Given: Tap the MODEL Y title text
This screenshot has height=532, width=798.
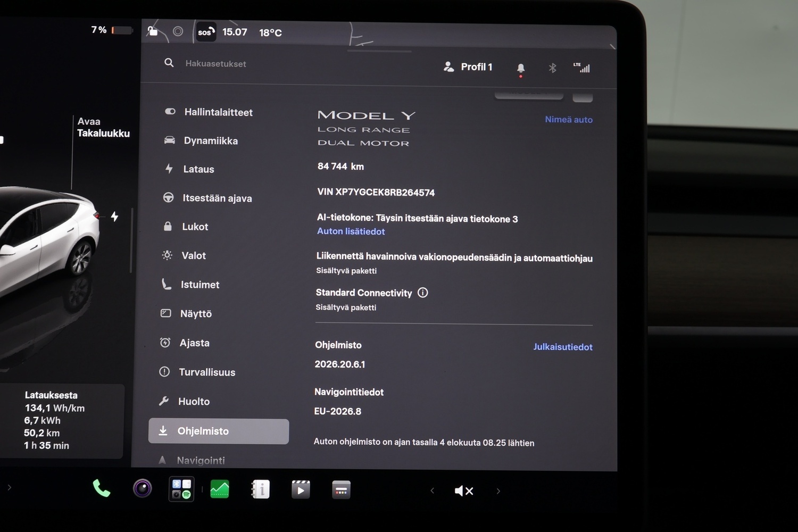Looking at the screenshot, I should 367,115.
